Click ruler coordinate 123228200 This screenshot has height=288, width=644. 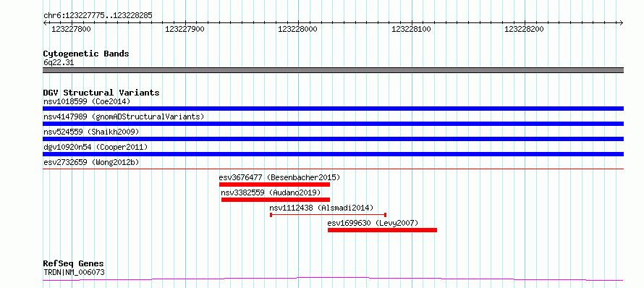(524, 29)
